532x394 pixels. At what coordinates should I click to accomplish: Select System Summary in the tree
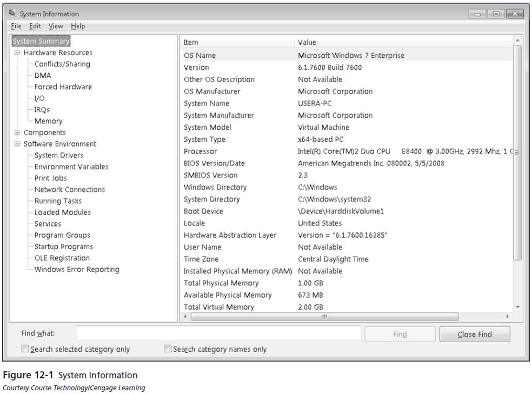pyautogui.click(x=41, y=41)
